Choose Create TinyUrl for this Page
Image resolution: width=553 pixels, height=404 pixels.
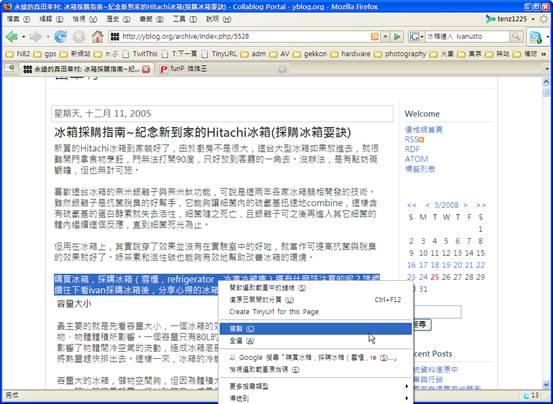pyautogui.click(x=316, y=312)
